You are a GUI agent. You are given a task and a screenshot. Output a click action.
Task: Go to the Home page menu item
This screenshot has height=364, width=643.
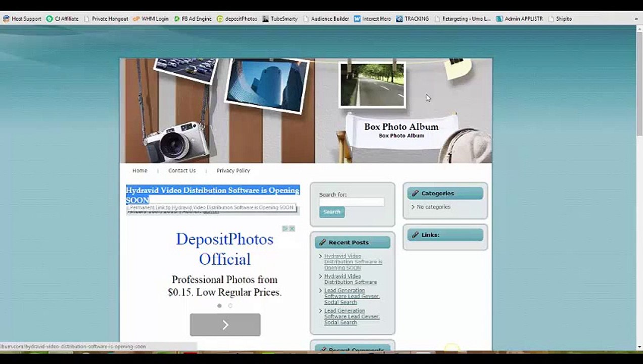pyautogui.click(x=140, y=171)
